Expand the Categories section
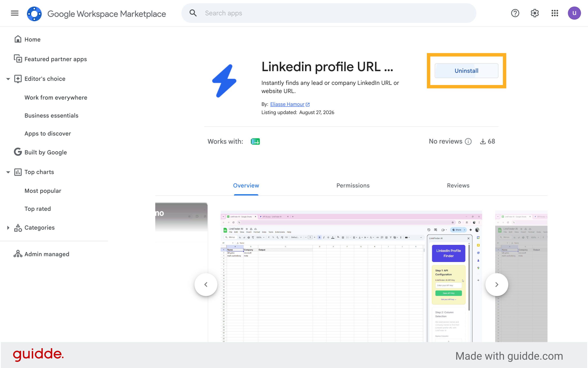588x368 pixels. click(8, 228)
